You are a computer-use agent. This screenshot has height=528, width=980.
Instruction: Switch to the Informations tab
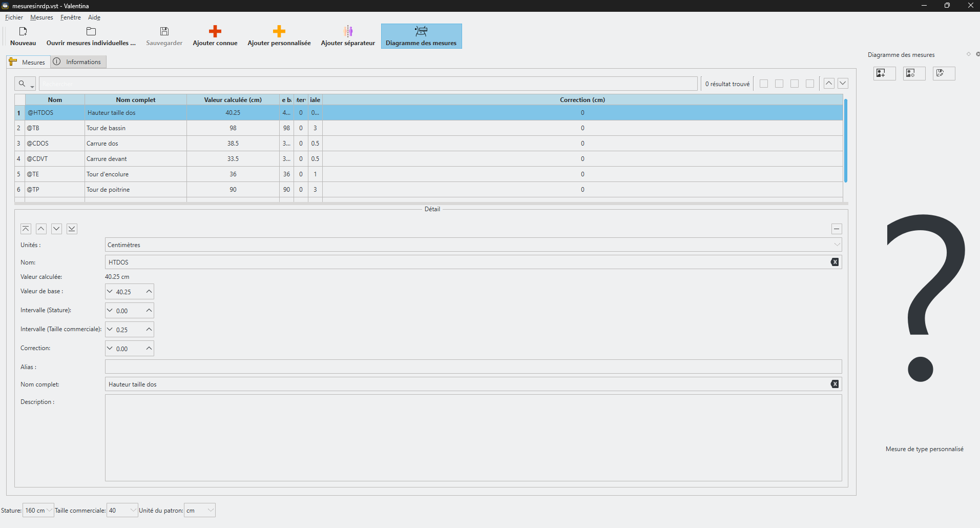coord(78,62)
